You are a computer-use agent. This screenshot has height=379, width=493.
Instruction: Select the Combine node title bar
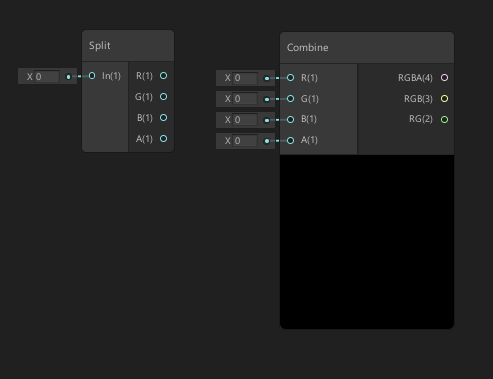(x=367, y=48)
